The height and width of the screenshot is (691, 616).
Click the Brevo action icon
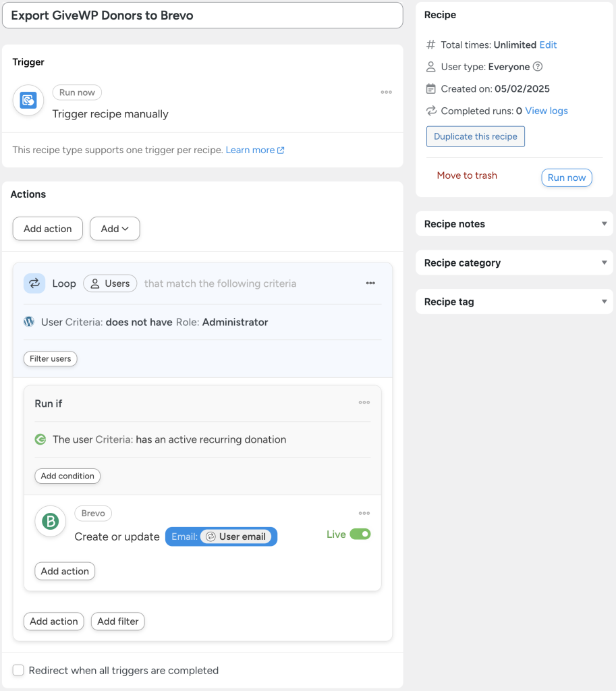pyautogui.click(x=50, y=521)
